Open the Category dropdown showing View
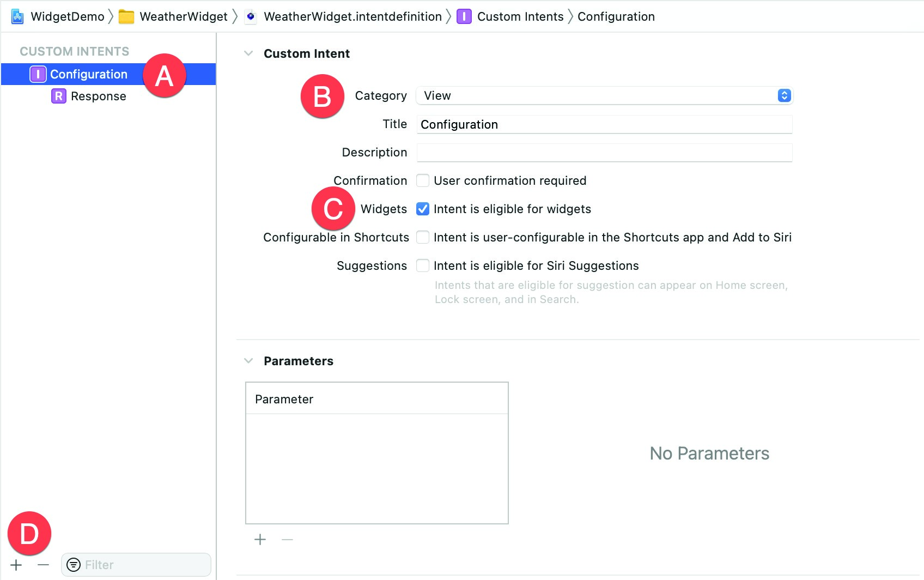 [604, 95]
